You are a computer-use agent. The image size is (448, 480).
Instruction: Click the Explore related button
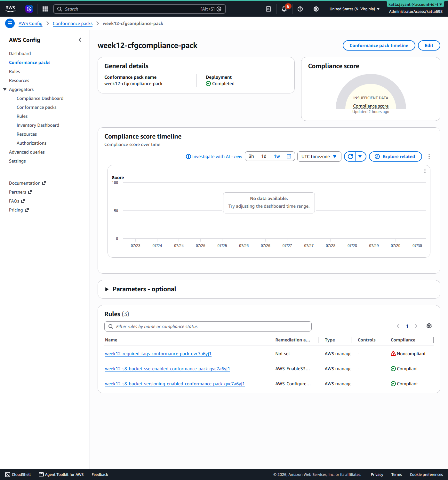click(x=396, y=156)
